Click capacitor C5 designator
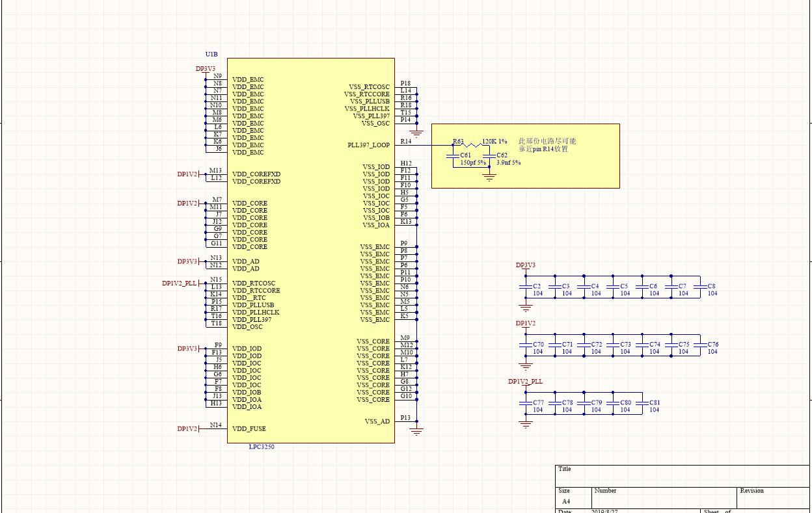The image size is (812, 513). pyautogui.click(x=624, y=286)
